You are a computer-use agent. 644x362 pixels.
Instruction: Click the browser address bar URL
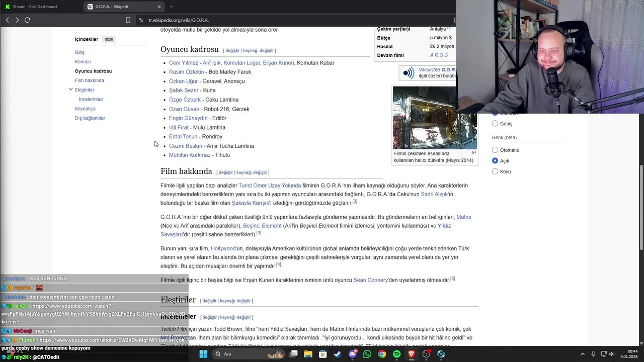click(x=179, y=20)
